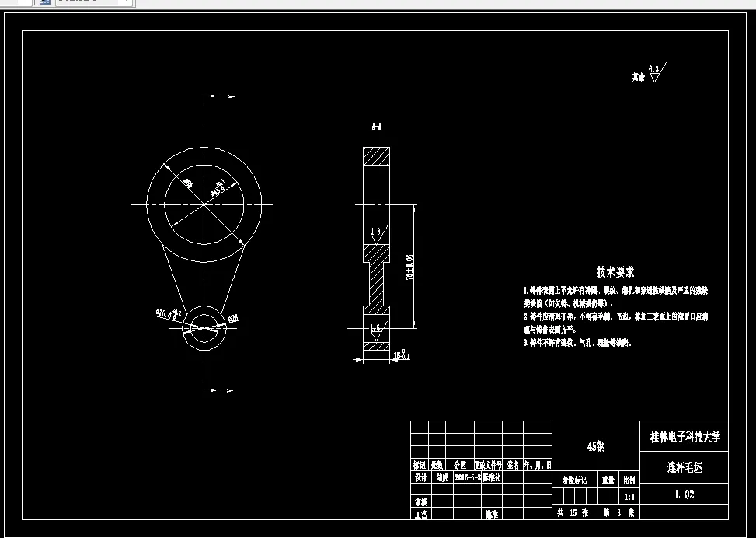
Task: Select the 批准 label
Action: (x=492, y=515)
